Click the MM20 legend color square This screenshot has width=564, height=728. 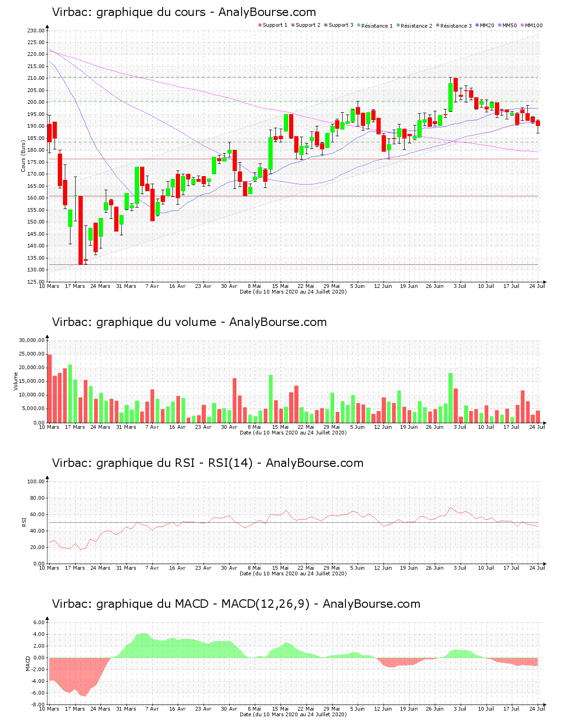pos(477,25)
